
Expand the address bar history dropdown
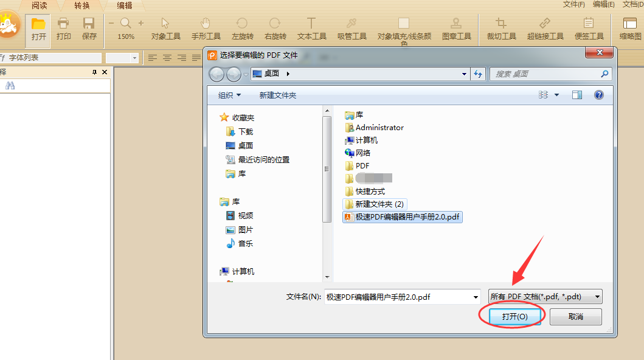[464, 74]
